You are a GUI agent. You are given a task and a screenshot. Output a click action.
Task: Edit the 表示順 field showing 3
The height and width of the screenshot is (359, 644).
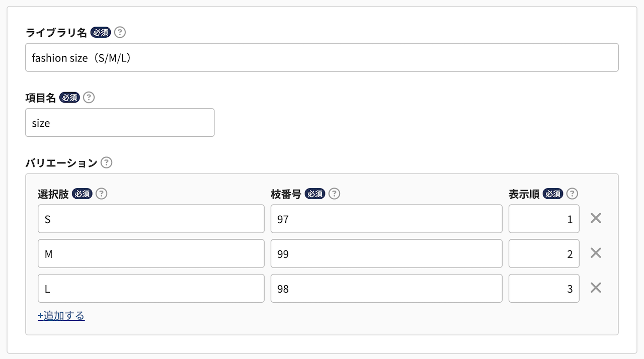pyautogui.click(x=544, y=288)
